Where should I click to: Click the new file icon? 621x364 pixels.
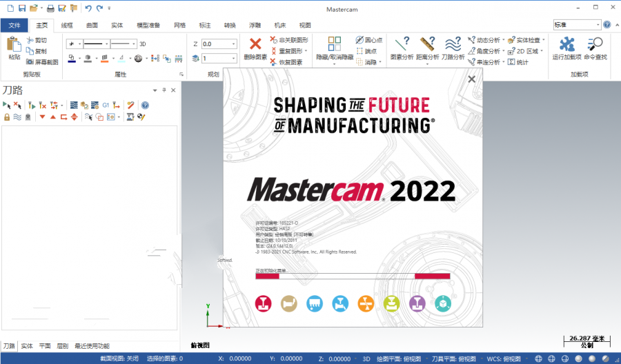(x=10, y=8)
